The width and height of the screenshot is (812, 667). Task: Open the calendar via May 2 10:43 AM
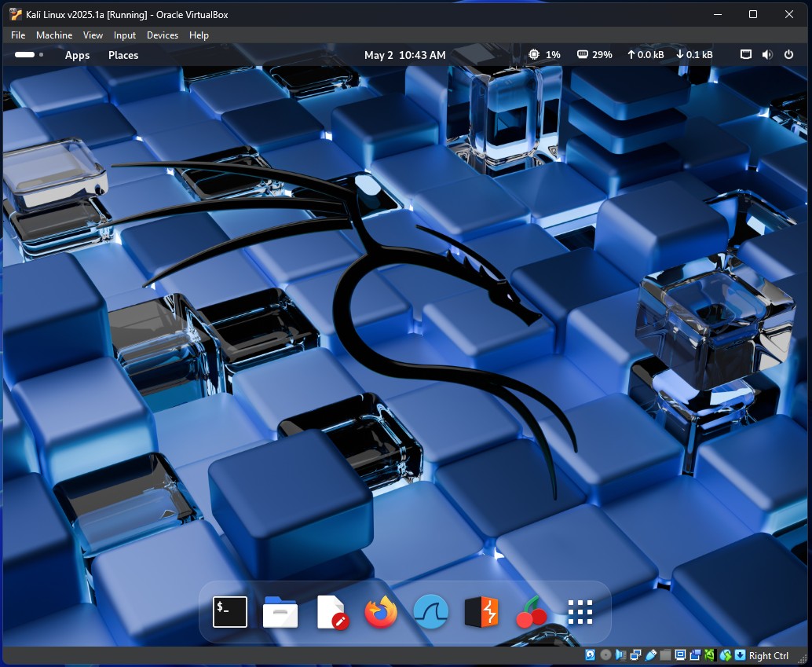[x=405, y=55]
